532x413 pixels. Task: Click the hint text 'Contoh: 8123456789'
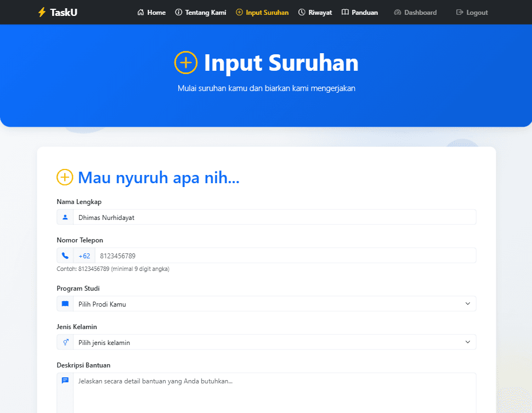(x=113, y=269)
